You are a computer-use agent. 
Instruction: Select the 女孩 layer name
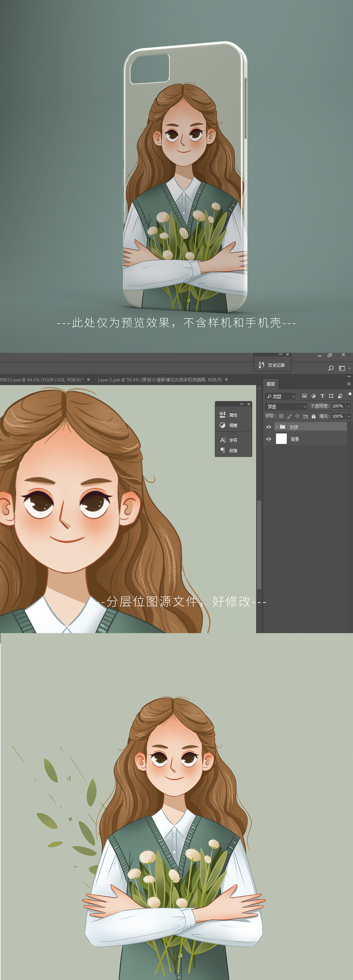click(x=294, y=427)
